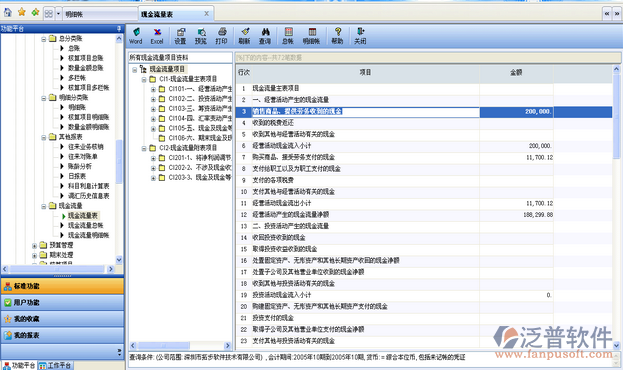Click the table's vertical scrollbar down arrow
This screenshot has width=623, height=370.
(x=616, y=345)
